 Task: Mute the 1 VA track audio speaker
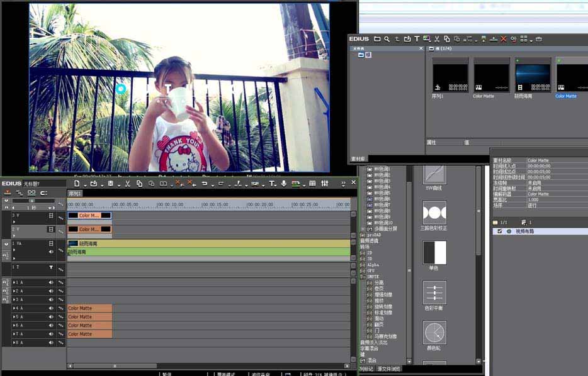pos(51,252)
